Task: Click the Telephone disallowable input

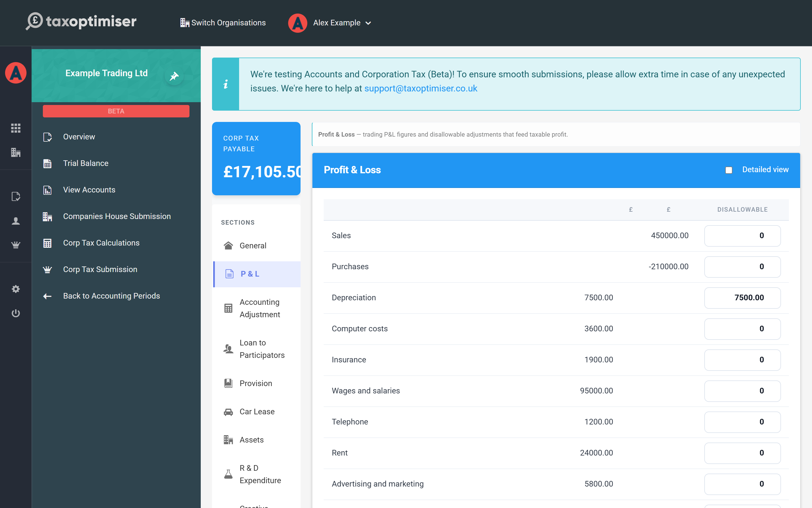Action: (743, 422)
